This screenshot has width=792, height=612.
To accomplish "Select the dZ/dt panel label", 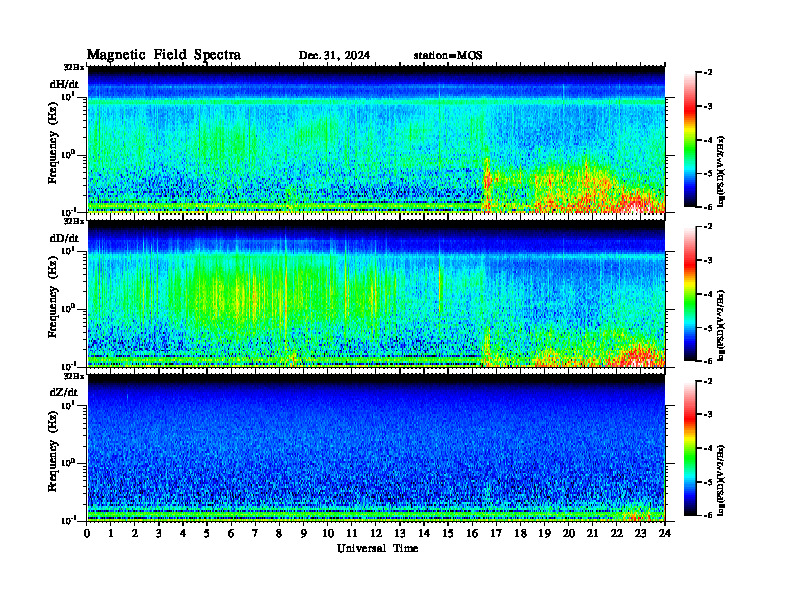I will coord(64,392).
